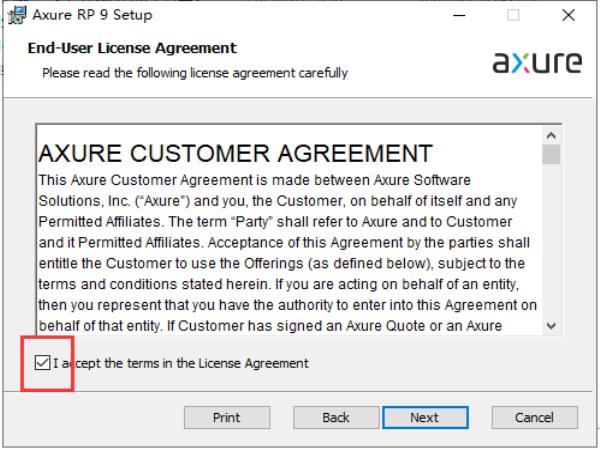
Task: Print the license agreement
Action: [227, 417]
